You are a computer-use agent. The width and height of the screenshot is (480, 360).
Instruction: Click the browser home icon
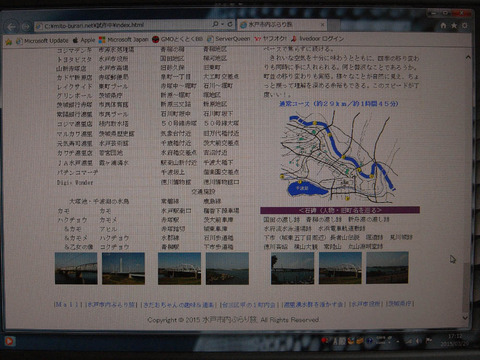tap(443, 25)
